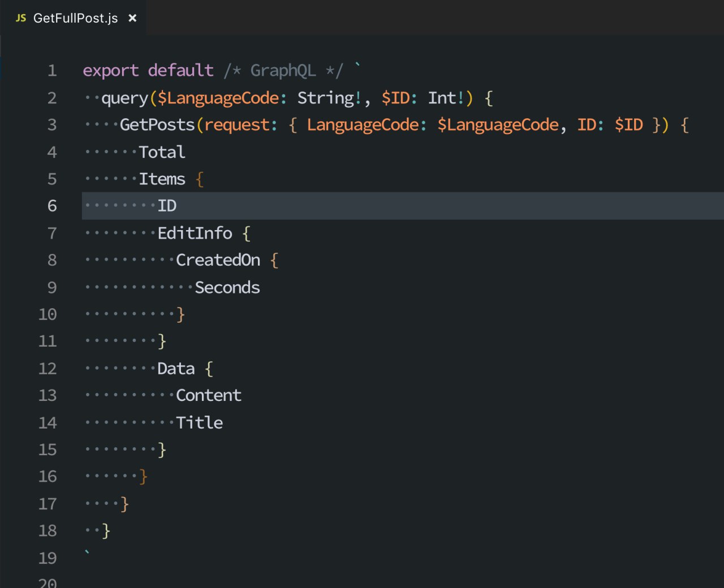
Task: Click opening brace after 'CreatedOn'
Action: coord(274,261)
